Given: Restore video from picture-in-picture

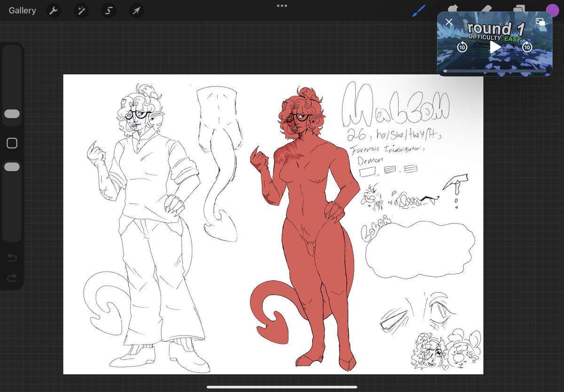Looking at the screenshot, I should 540,22.
